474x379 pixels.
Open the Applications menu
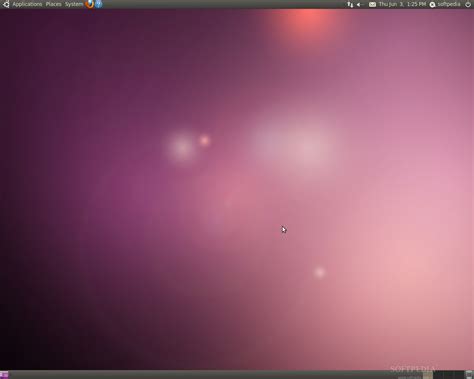(27, 4)
